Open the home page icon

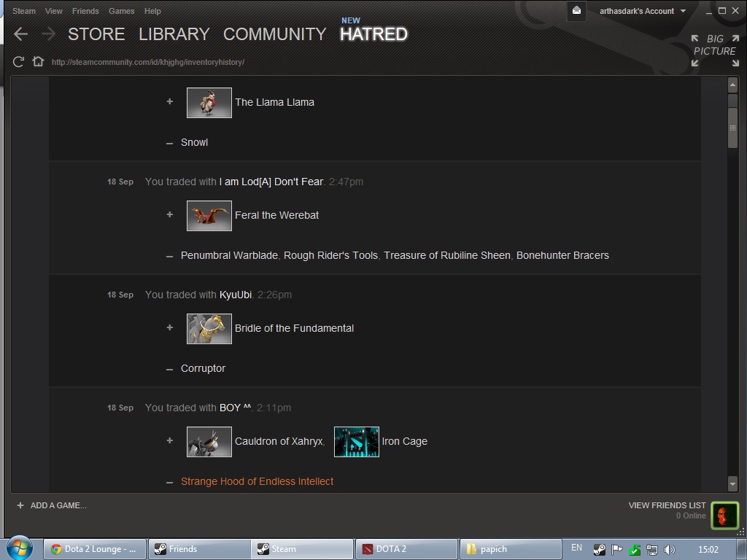pyautogui.click(x=38, y=61)
